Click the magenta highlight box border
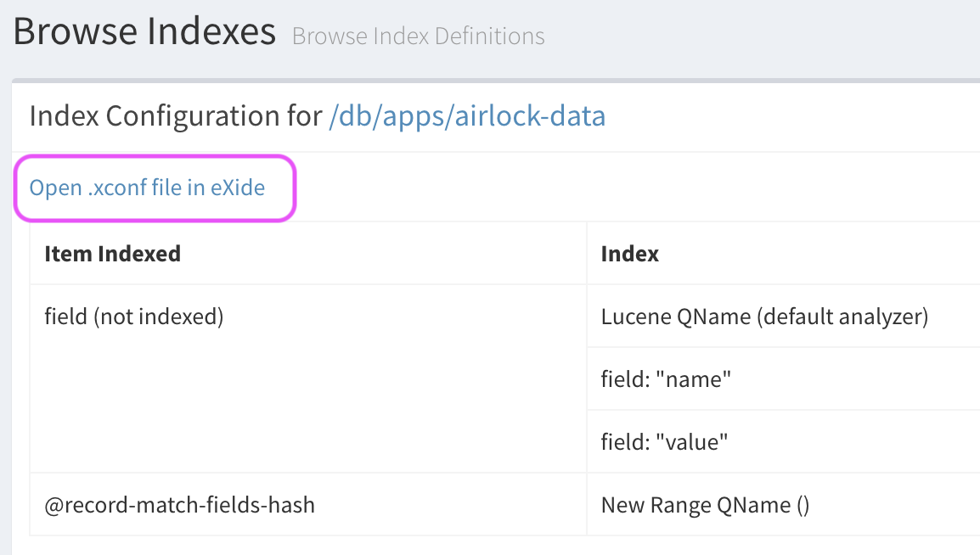 point(294,188)
